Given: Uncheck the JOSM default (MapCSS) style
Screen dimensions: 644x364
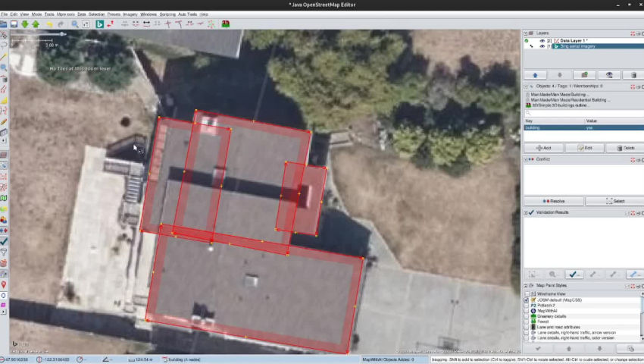Looking at the screenshot, I should click(527, 300).
